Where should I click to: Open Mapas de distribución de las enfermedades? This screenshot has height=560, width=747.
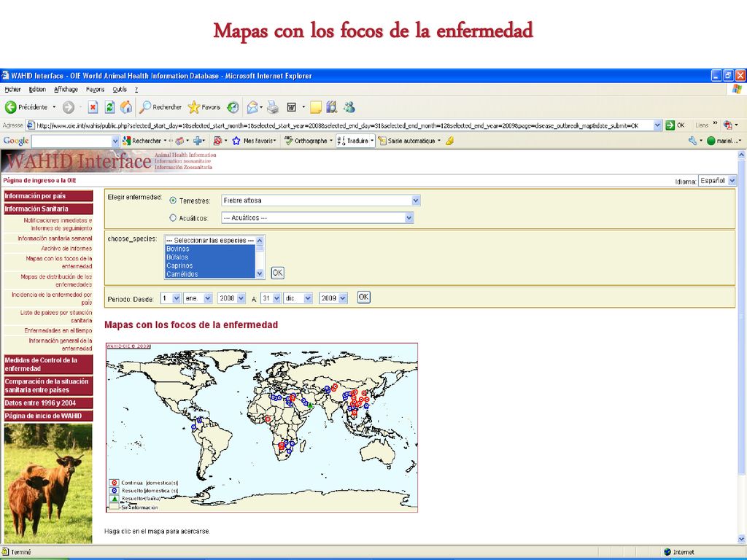(x=56, y=281)
